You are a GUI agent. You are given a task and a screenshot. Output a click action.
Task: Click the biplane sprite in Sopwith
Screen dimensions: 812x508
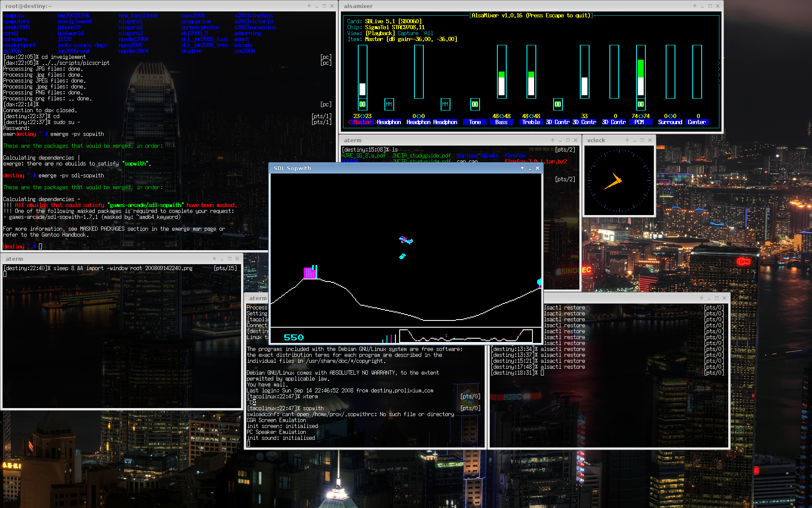point(406,240)
